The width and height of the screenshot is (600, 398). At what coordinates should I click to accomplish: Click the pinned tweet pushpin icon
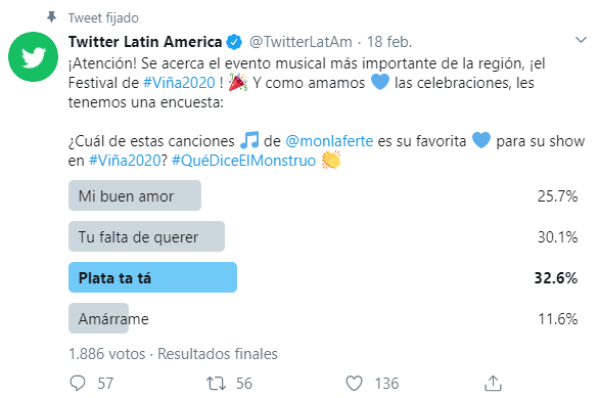point(51,17)
